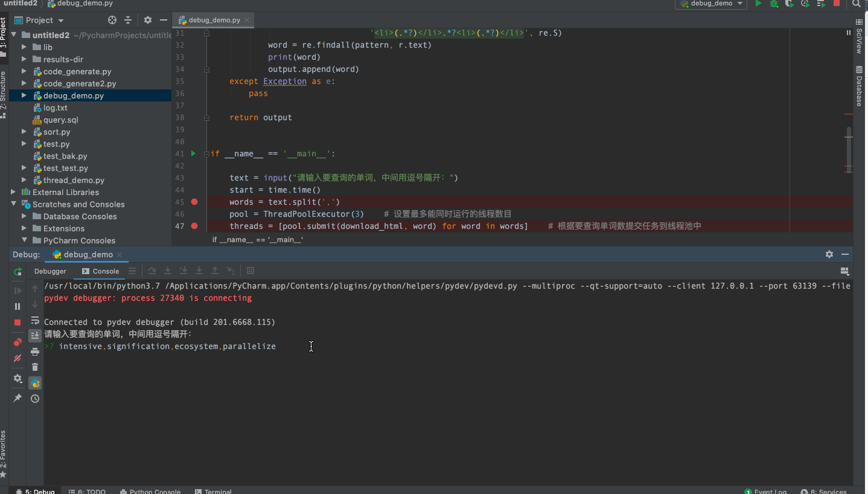Click the console down-arrow icon
This screenshot has width=868, height=494.
[x=35, y=304]
